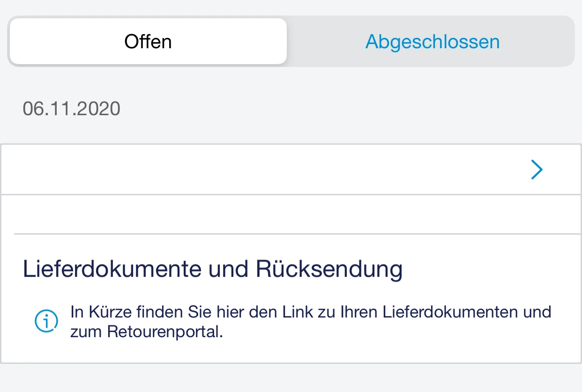The width and height of the screenshot is (582, 392).
Task: Click the right-pointing arrow on the order card
Action: [537, 170]
